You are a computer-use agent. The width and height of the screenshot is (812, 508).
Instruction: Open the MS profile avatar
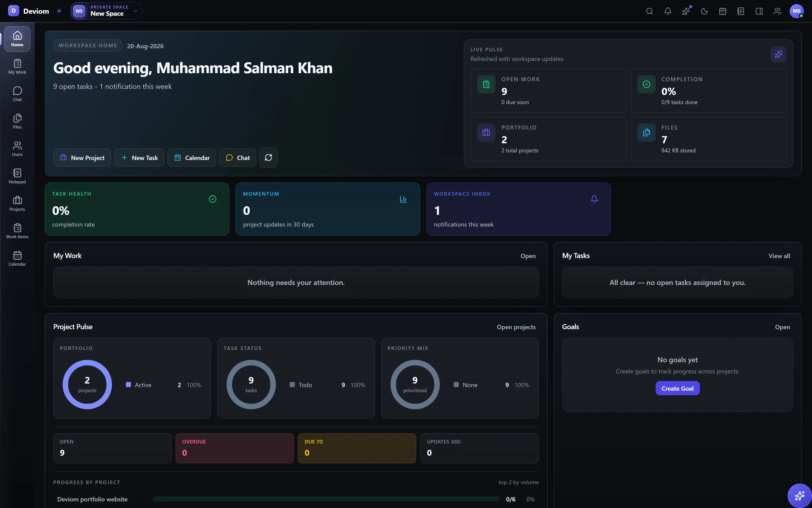pyautogui.click(x=797, y=11)
